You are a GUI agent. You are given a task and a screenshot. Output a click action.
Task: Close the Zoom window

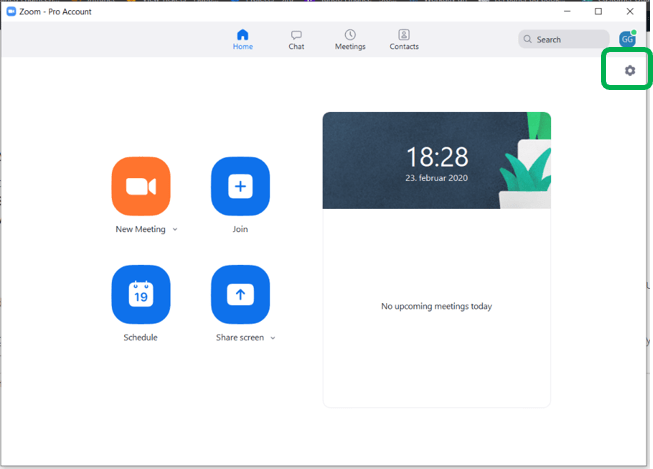pos(629,12)
